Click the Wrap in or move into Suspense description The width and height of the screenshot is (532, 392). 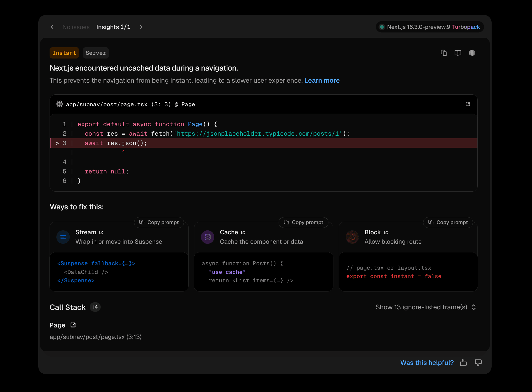click(119, 242)
